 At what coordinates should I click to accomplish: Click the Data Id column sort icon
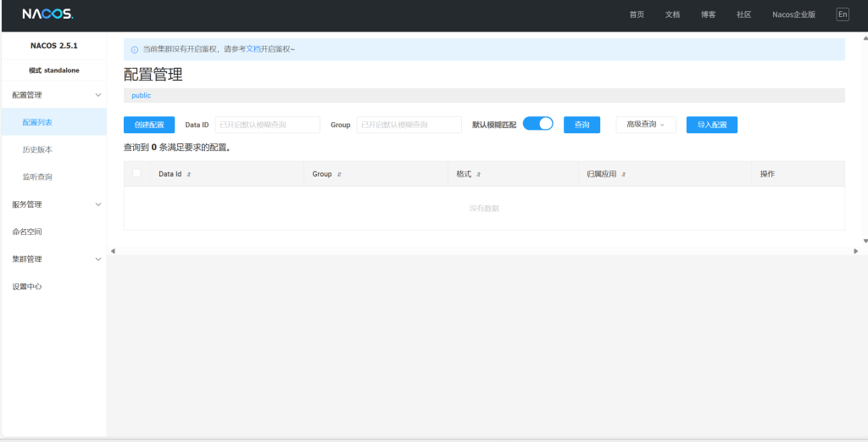[189, 174]
